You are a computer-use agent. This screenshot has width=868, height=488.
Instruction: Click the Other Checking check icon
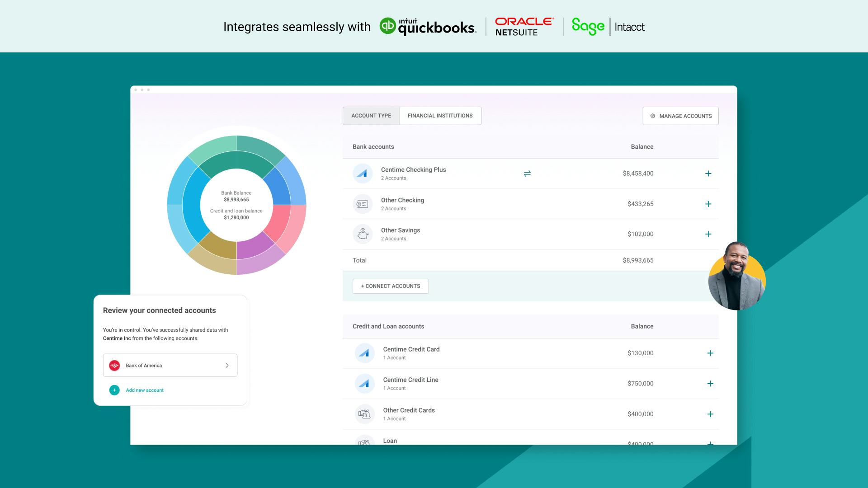(362, 204)
